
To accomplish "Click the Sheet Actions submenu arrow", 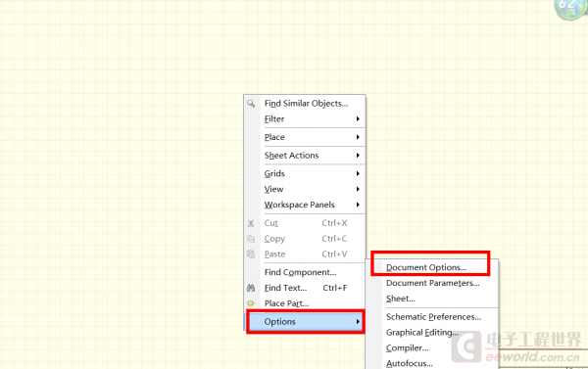I will (358, 155).
